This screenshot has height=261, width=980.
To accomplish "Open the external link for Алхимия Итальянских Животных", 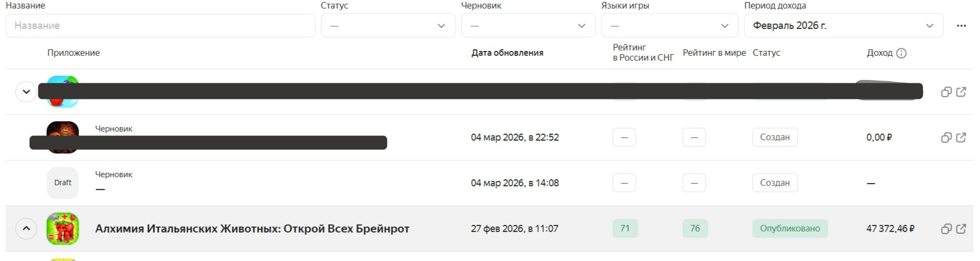I will coord(961,229).
